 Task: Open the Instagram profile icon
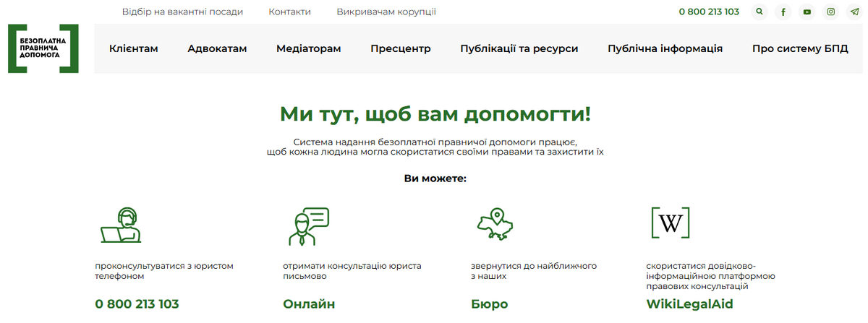pos(831,12)
